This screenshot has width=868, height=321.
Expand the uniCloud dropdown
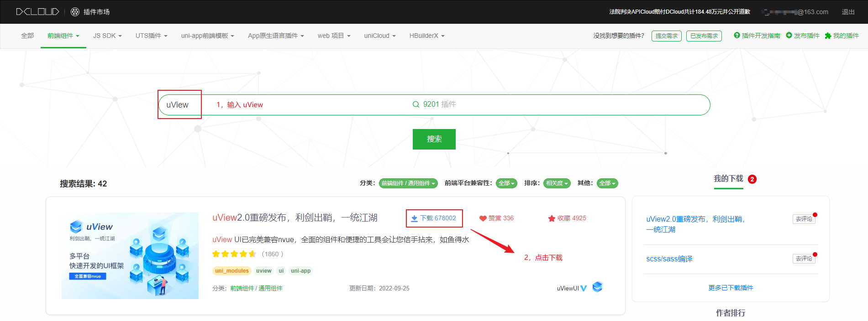(380, 36)
